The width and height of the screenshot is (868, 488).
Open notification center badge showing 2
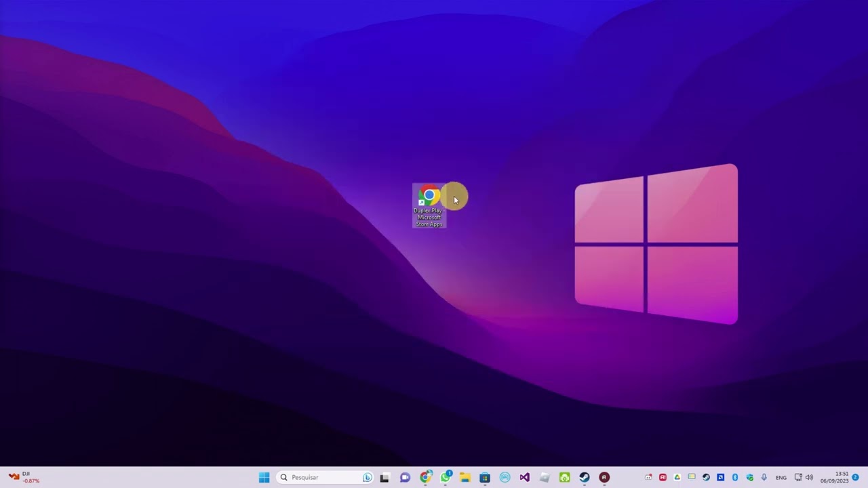pos(856,478)
